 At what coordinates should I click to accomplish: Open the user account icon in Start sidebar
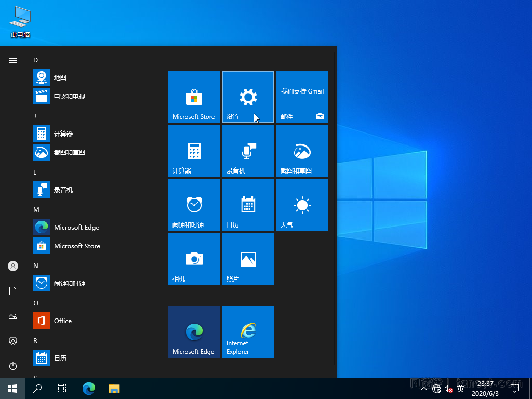13,266
